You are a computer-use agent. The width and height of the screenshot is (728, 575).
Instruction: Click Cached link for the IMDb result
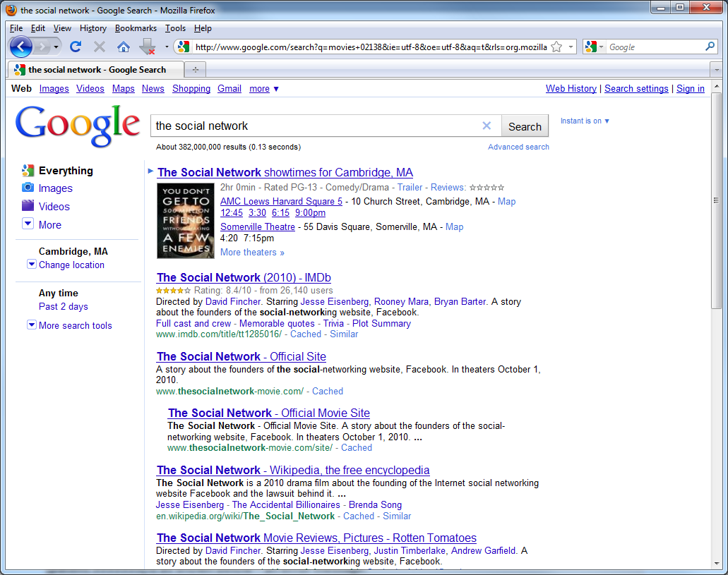(x=306, y=334)
